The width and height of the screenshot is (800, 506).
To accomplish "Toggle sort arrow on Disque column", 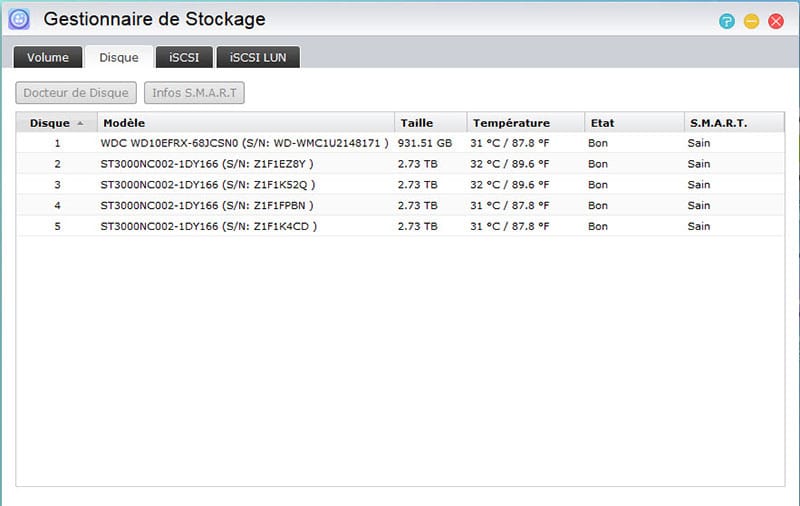I will (80, 123).
